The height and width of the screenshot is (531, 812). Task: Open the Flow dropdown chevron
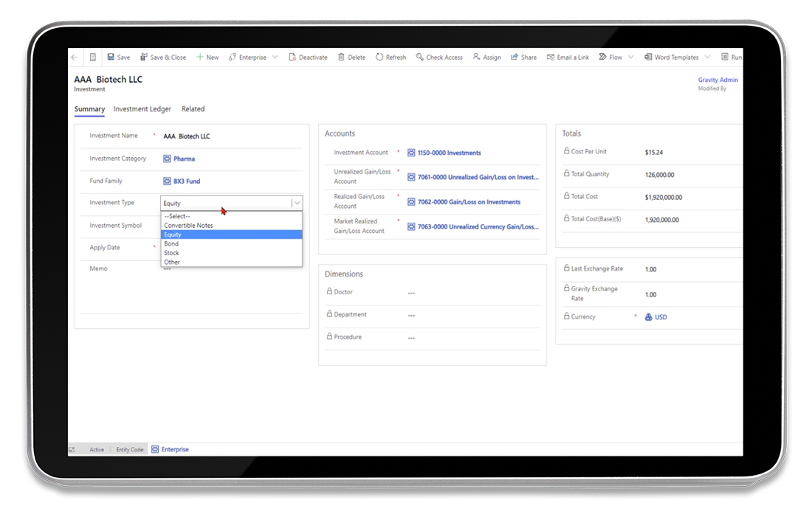[630, 57]
